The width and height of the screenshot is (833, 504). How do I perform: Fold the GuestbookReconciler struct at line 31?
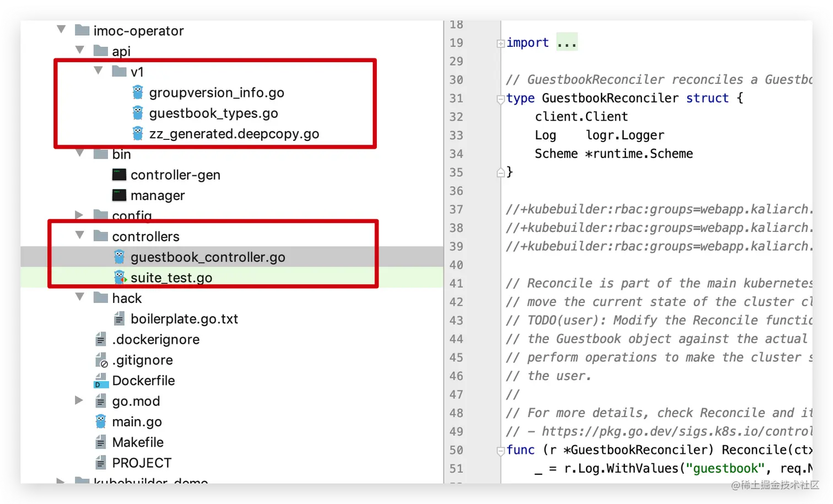tap(501, 99)
